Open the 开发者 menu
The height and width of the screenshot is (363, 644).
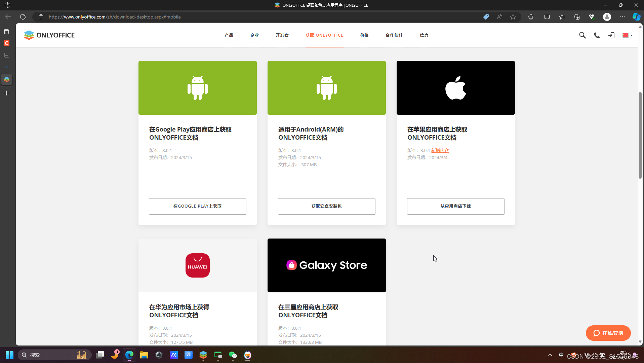pyautogui.click(x=282, y=35)
